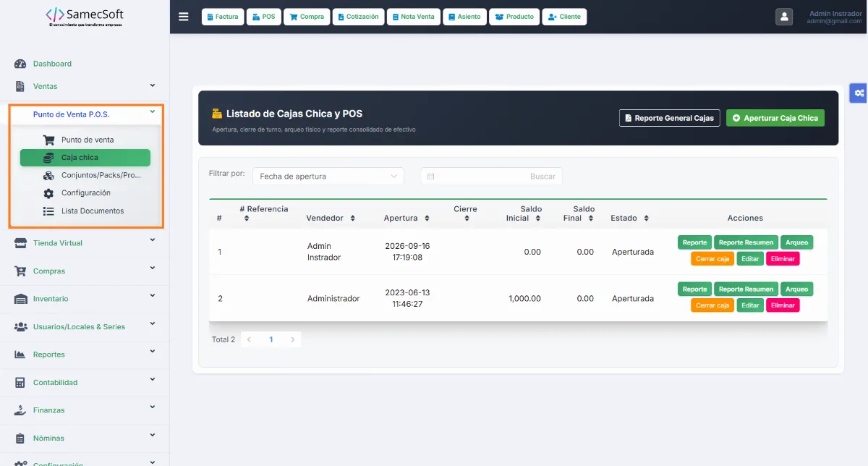The height and width of the screenshot is (466, 868).
Task: Open the Compra shortcut
Action: click(x=307, y=17)
